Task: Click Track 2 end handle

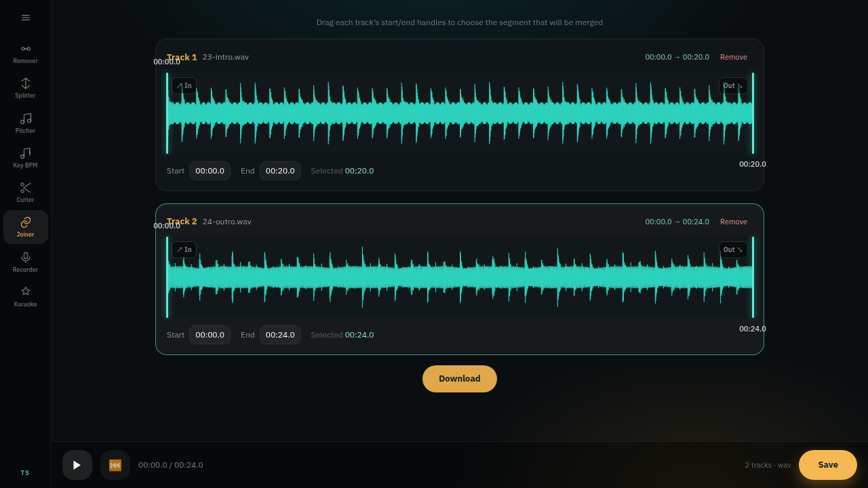Action: click(x=753, y=277)
